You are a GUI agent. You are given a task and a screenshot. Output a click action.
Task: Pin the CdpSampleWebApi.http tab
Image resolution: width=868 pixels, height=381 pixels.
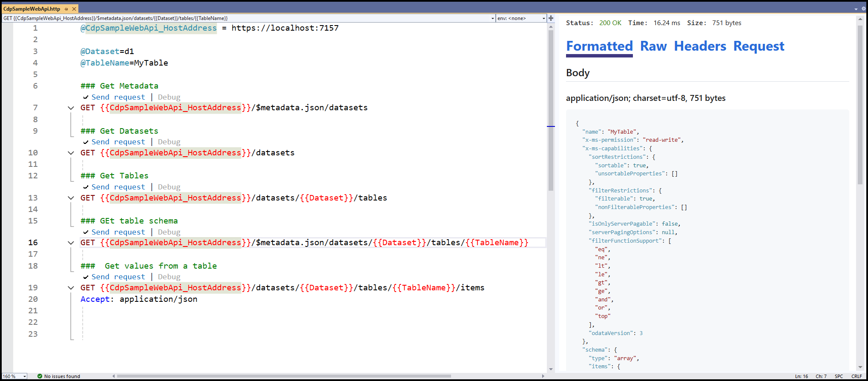tap(66, 9)
